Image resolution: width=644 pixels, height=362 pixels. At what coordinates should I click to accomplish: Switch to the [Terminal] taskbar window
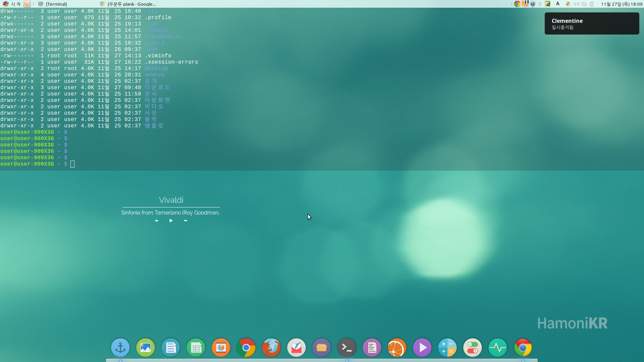(56, 4)
